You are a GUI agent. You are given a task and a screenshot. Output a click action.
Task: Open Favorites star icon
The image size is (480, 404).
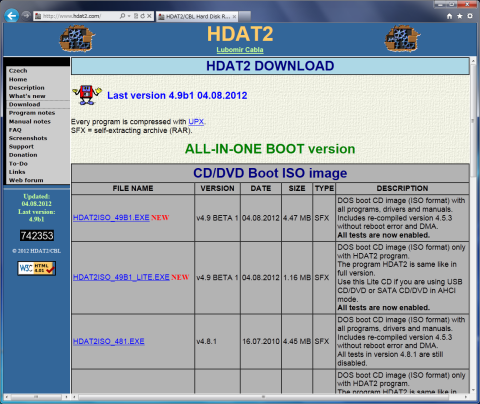460,16
